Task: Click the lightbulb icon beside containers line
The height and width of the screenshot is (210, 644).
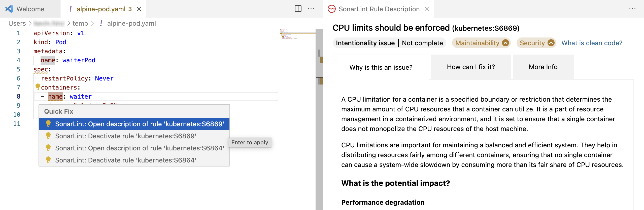Action: point(38,87)
